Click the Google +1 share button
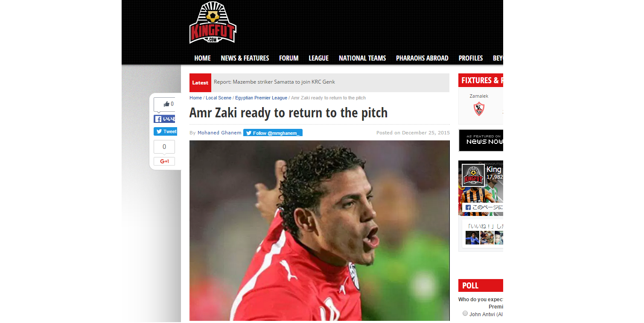The image size is (644, 323). point(164,161)
